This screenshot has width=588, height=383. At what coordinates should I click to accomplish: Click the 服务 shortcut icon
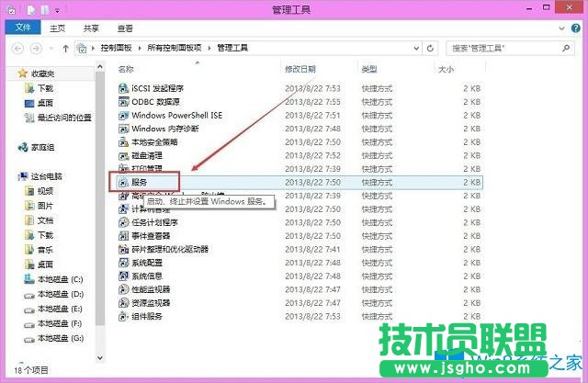(x=123, y=183)
